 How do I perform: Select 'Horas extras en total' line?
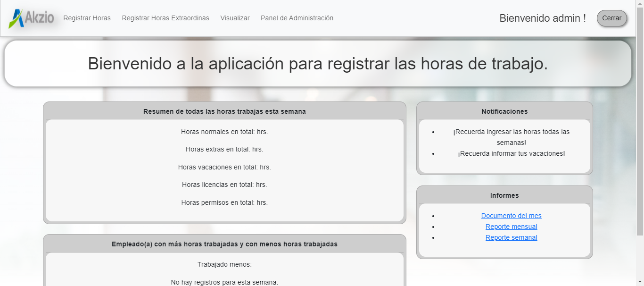coord(224,149)
